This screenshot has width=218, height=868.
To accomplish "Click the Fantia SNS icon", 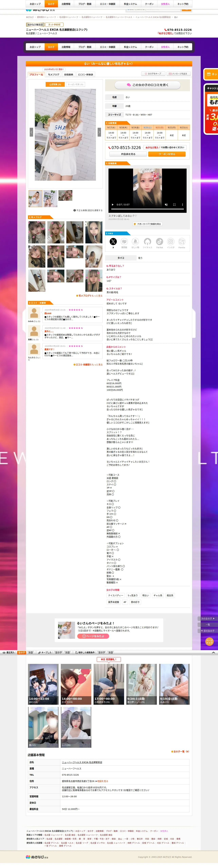I will pos(182,242).
